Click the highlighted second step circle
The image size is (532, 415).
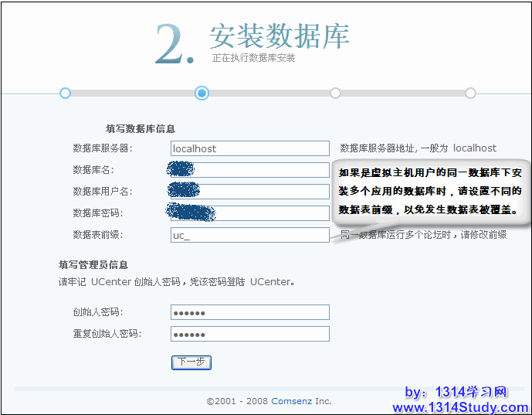tap(202, 93)
